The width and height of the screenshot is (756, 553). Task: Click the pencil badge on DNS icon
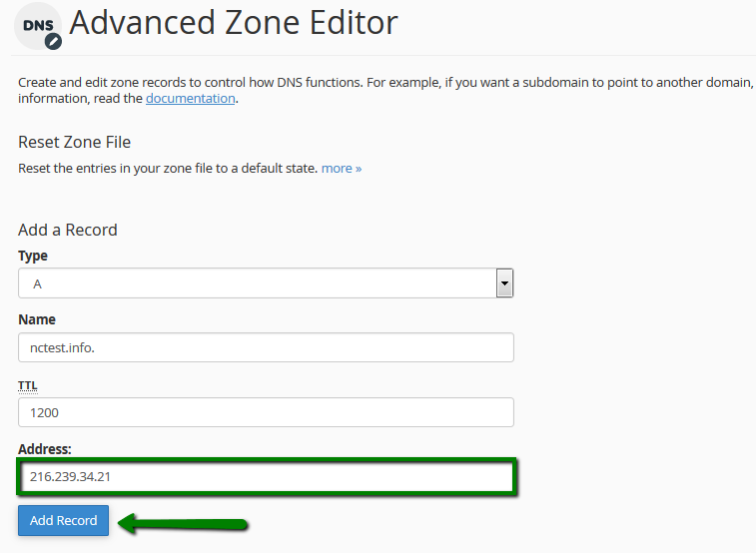point(53,42)
